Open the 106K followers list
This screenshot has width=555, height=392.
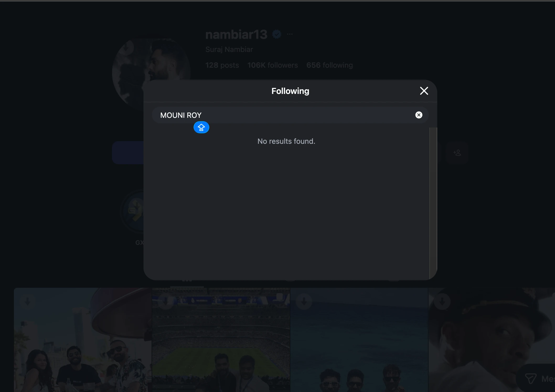(273, 65)
